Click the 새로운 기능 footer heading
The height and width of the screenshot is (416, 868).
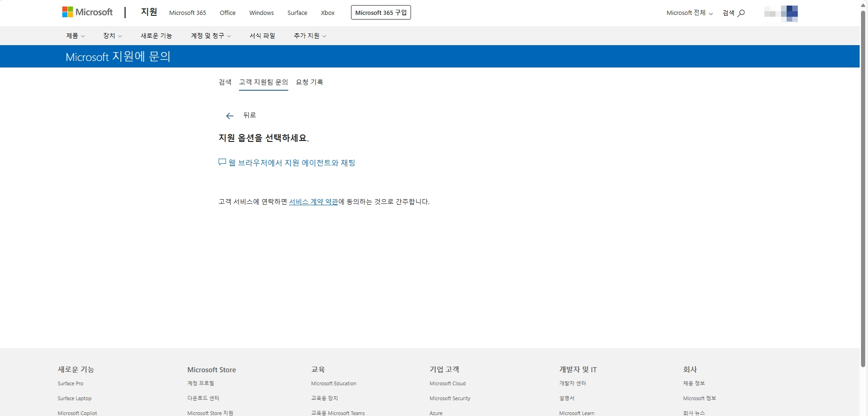[76, 369]
